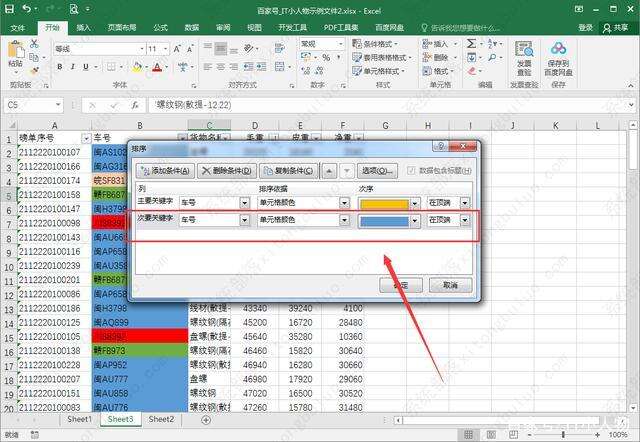Viewport: 640px width, 442px height.
Task: Click 删除条件 to delete the condition
Action: pos(227,171)
